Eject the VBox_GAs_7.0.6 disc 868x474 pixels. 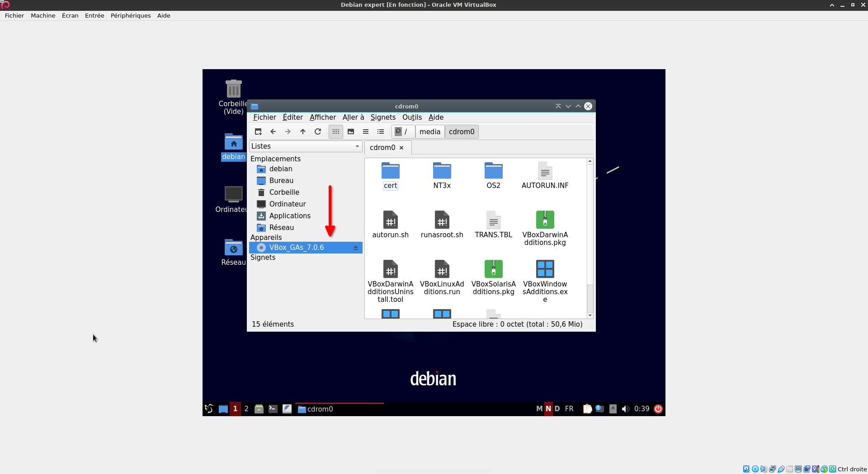356,248
